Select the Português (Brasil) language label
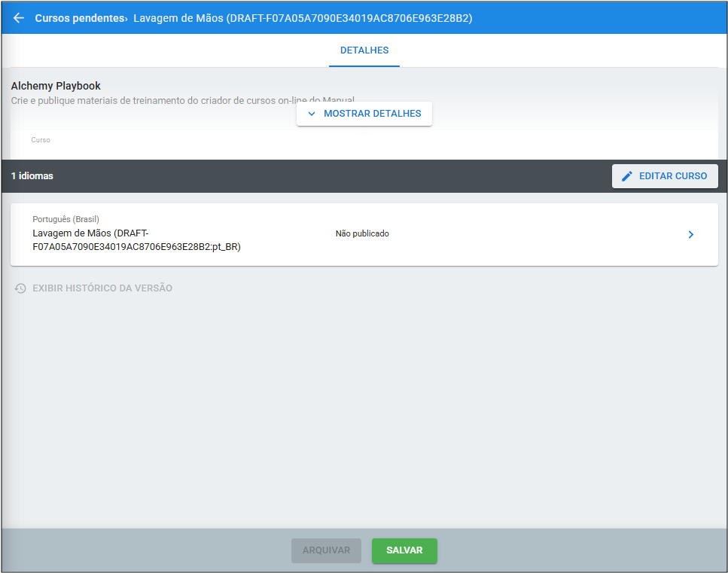The image size is (728, 573). [66, 219]
